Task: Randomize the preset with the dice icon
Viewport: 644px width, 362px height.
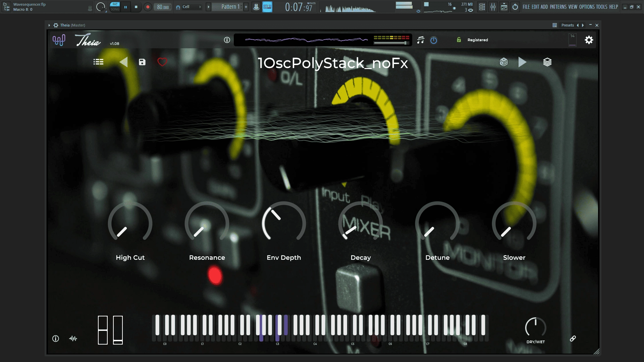Action: point(504,62)
